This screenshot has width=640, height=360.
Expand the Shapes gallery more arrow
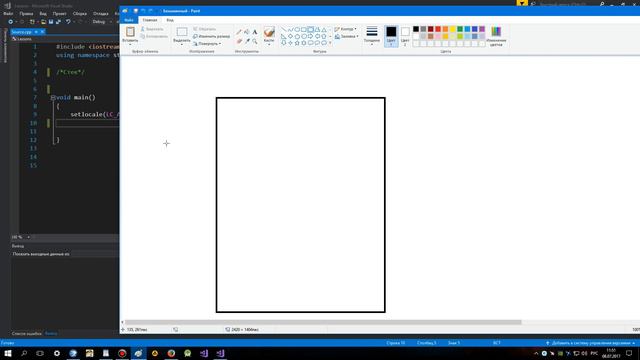pyautogui.click(x=330, y=43)
